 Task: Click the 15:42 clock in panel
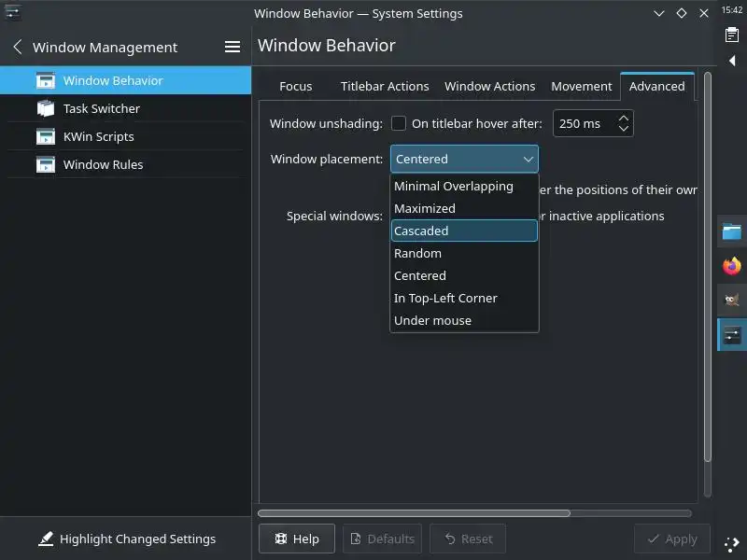click(x=732, y=9)
